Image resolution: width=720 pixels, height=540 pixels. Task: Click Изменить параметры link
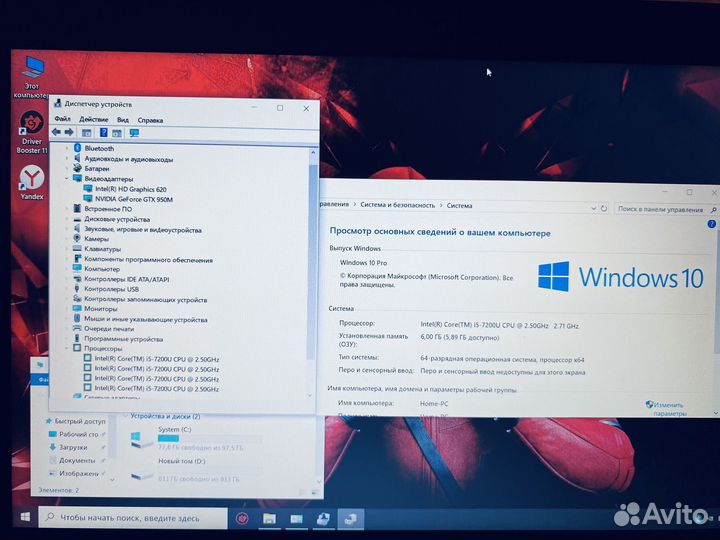click(669, 409)
